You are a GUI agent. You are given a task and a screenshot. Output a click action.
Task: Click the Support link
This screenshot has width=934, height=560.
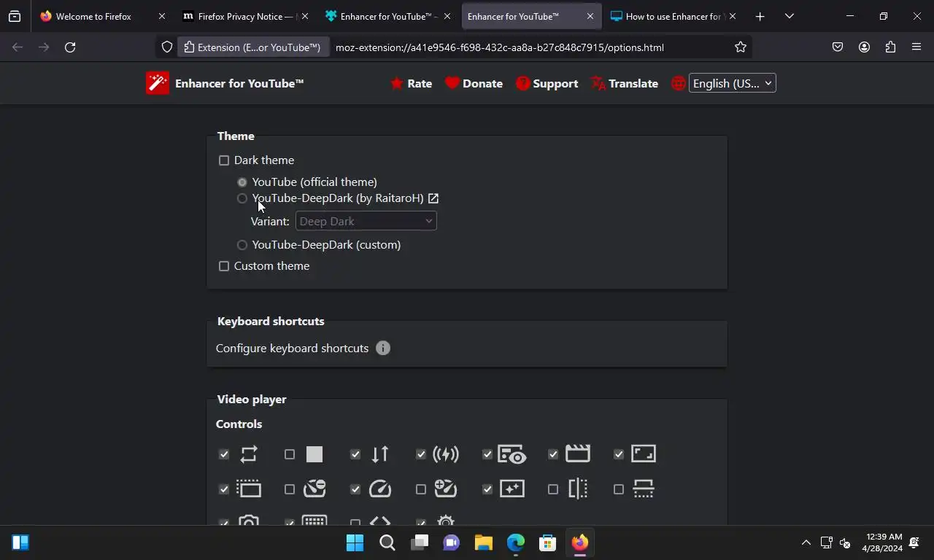tap(547, 83)
